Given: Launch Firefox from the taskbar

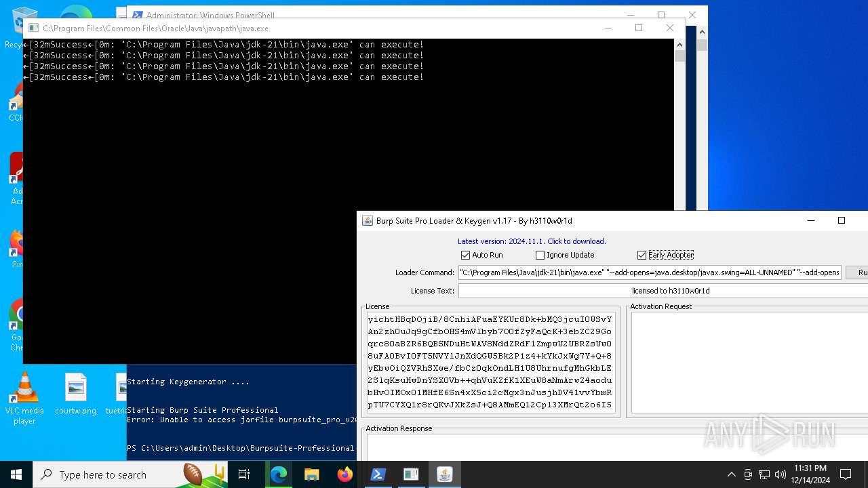Looking at the screenshot, I should click(x=344, y=474).
